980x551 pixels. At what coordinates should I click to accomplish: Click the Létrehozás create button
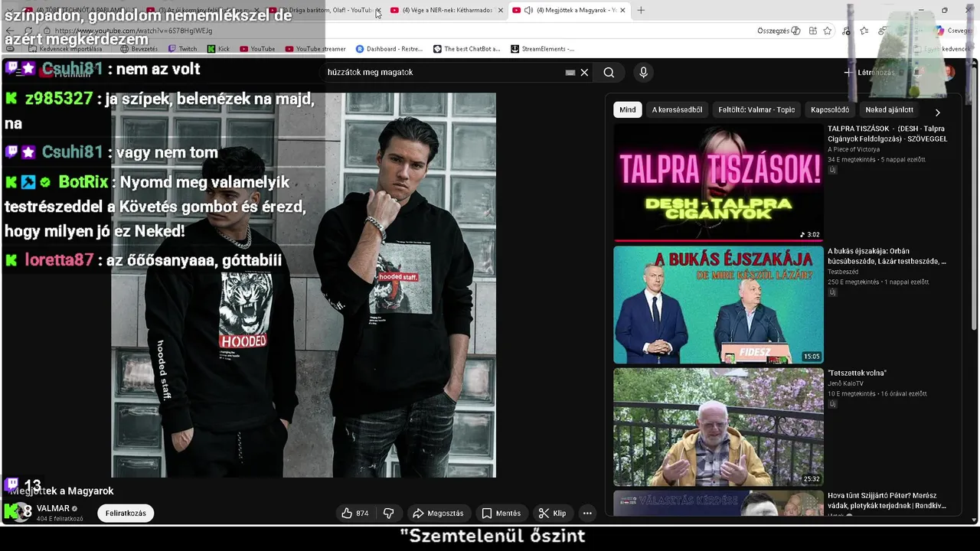click(869, 73)
